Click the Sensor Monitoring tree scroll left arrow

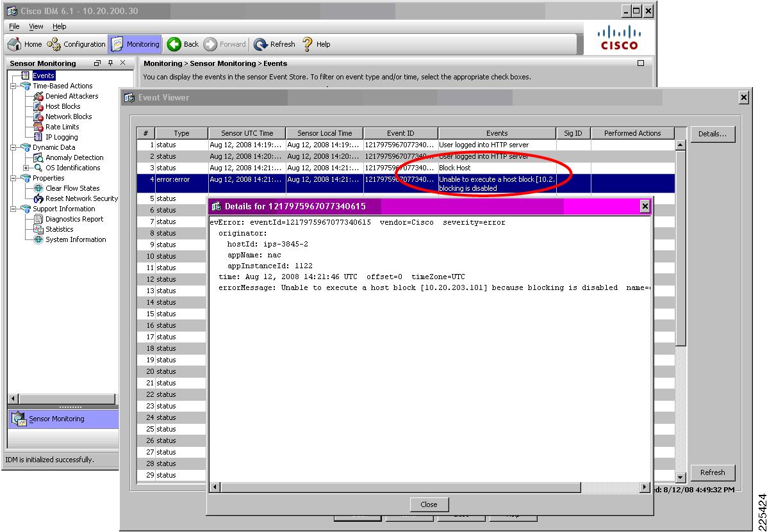(x=13, y=399)
